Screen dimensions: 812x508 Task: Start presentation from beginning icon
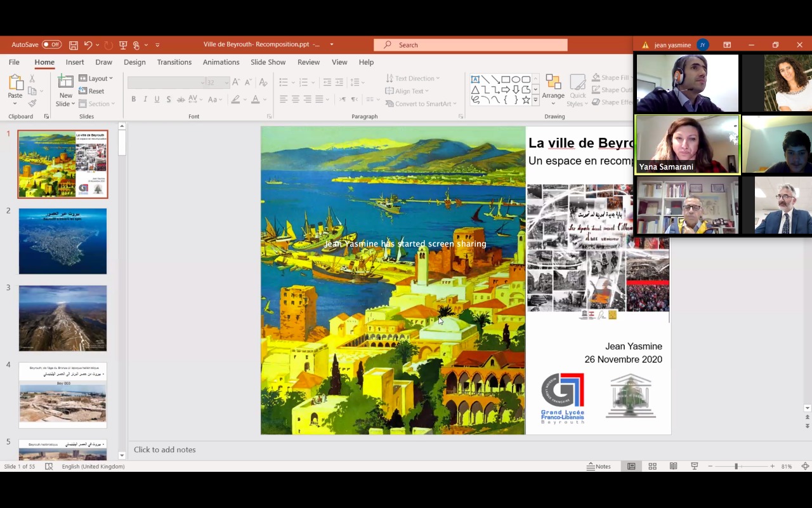[x=123, y=45]
